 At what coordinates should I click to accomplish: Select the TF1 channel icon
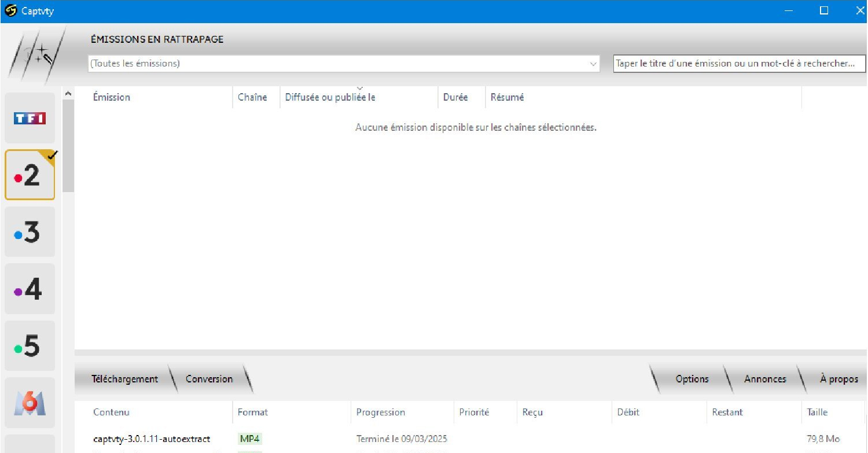pos(30,118)
